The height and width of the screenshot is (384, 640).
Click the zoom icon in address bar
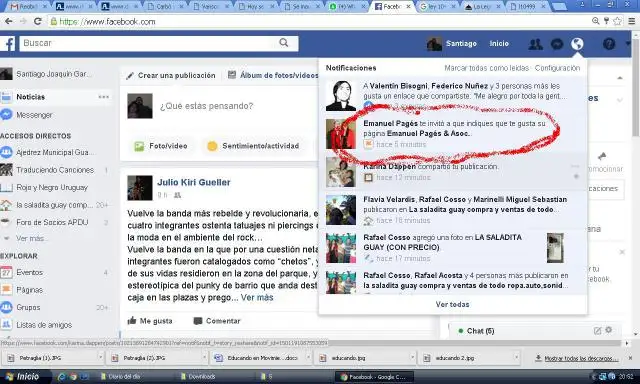pos(596,21)
